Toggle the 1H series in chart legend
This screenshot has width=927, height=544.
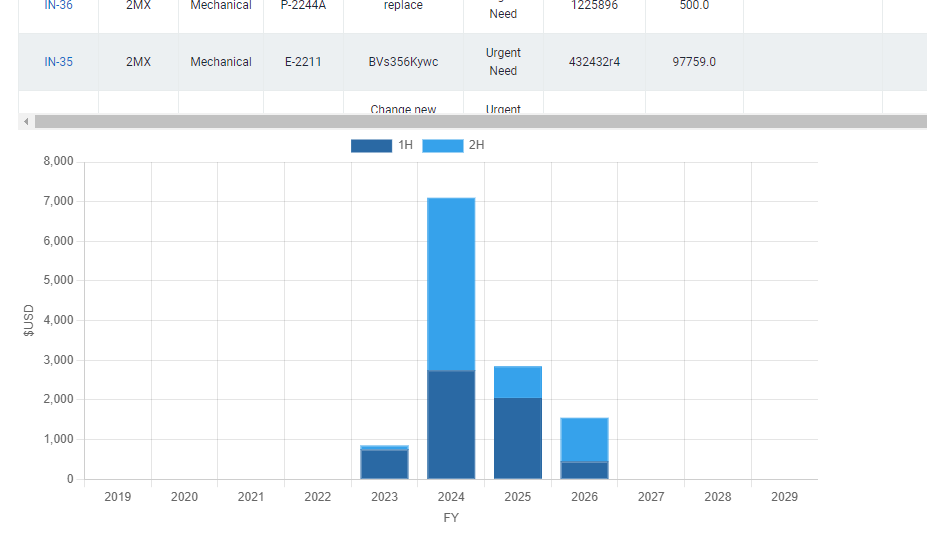click(382, 146)
